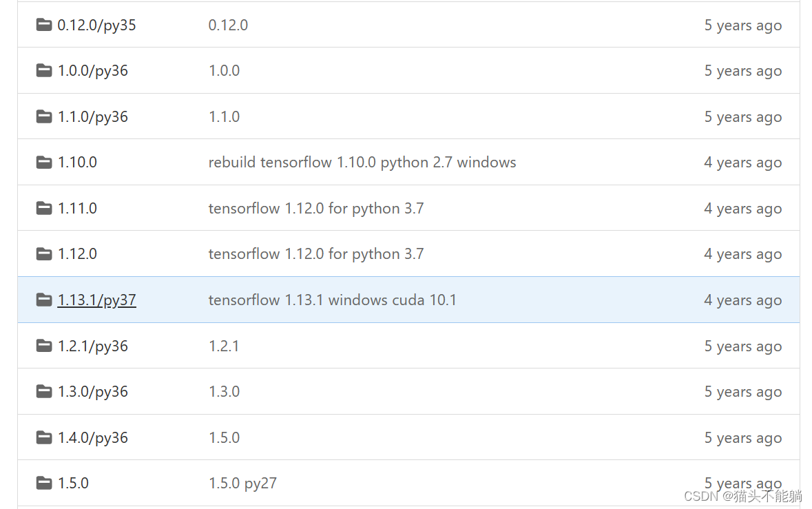
Task: Click the folder icon beside 1.10.0
Action: point(44,162)
